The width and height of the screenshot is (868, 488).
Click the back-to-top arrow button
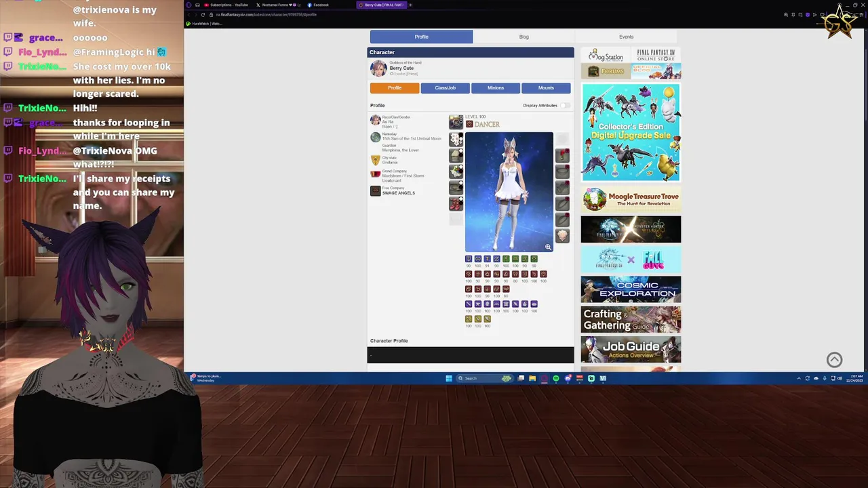[834, 360]
